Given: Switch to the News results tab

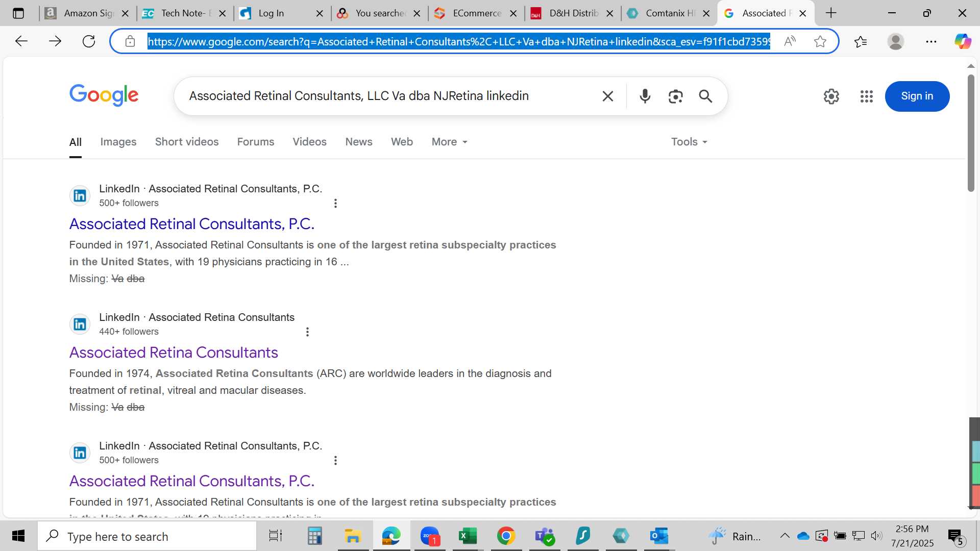Looking at the screenshot, I should pyautogui.click(x=359, y=142).
